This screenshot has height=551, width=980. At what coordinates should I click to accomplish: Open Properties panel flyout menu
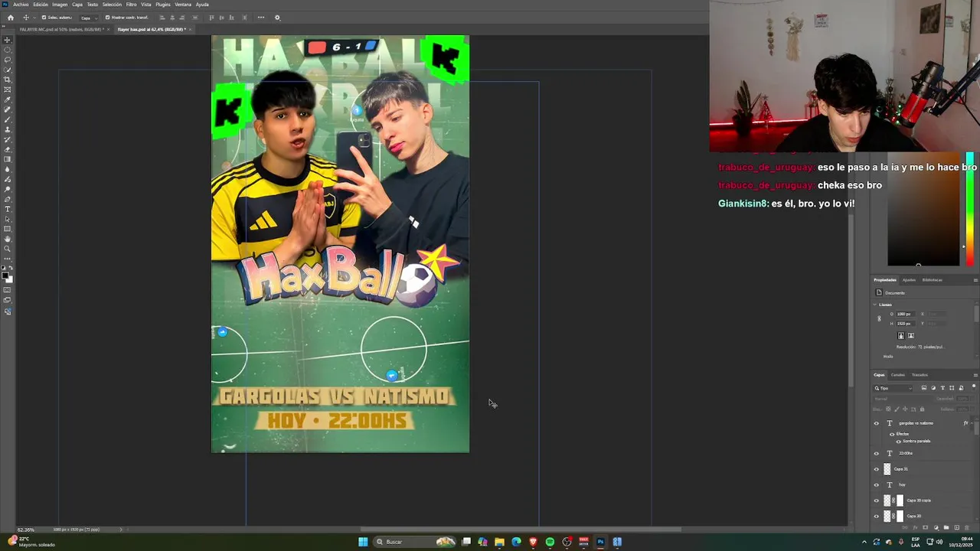(975, 280)
